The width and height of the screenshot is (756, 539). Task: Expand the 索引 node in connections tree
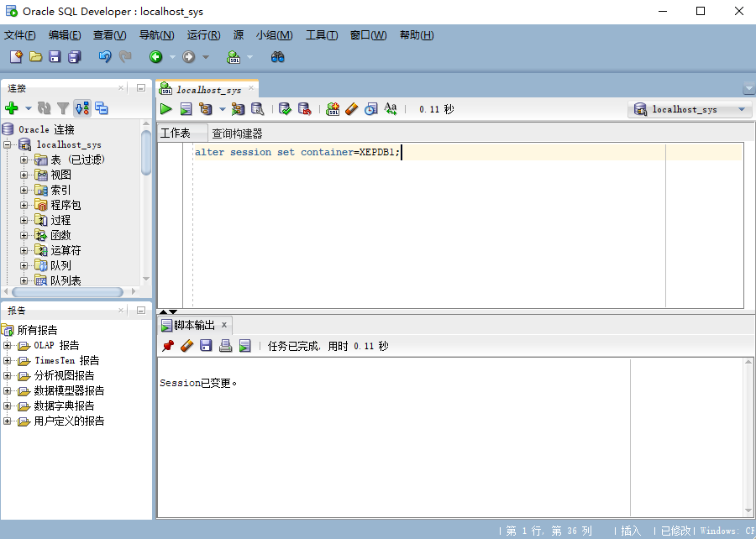tap(24, 191)
